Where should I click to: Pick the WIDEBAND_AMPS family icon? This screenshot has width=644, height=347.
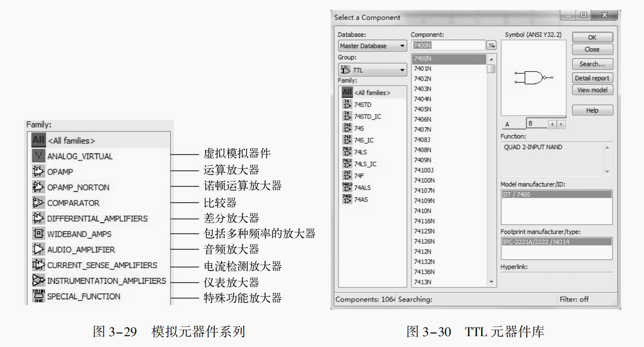point(38,234)
